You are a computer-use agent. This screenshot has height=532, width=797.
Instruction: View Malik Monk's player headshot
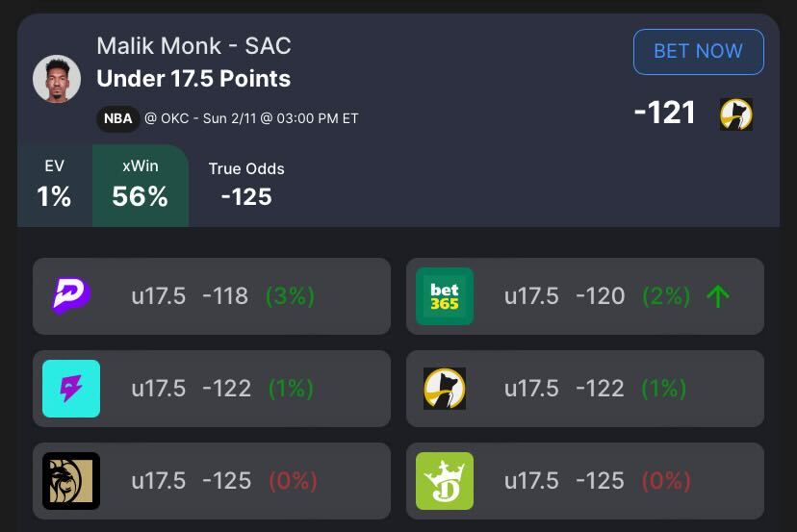coord(57,79)
